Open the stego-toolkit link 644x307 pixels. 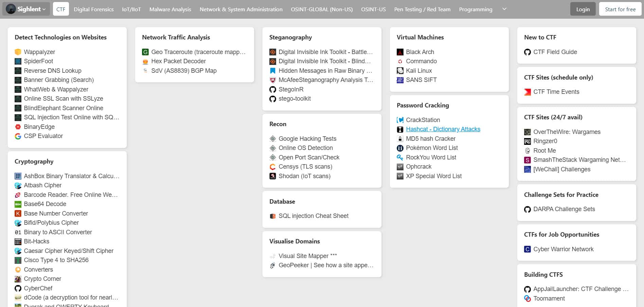tap(294, 99)
